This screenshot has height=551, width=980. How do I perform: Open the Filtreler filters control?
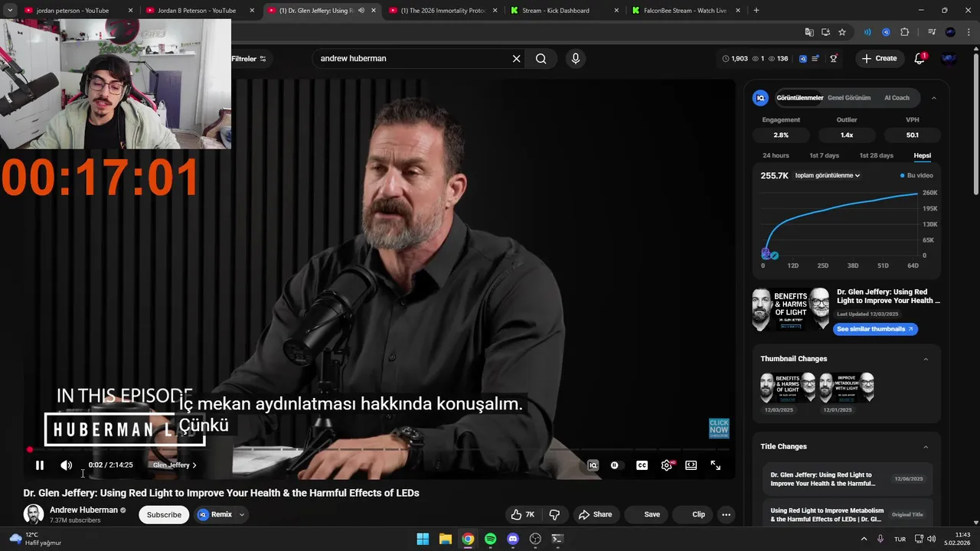[x=249, y=59]
